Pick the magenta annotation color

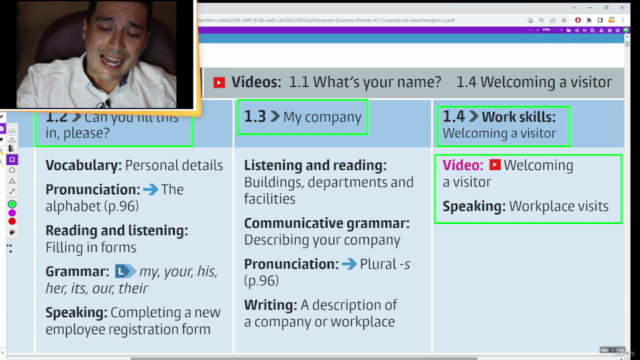12,213
